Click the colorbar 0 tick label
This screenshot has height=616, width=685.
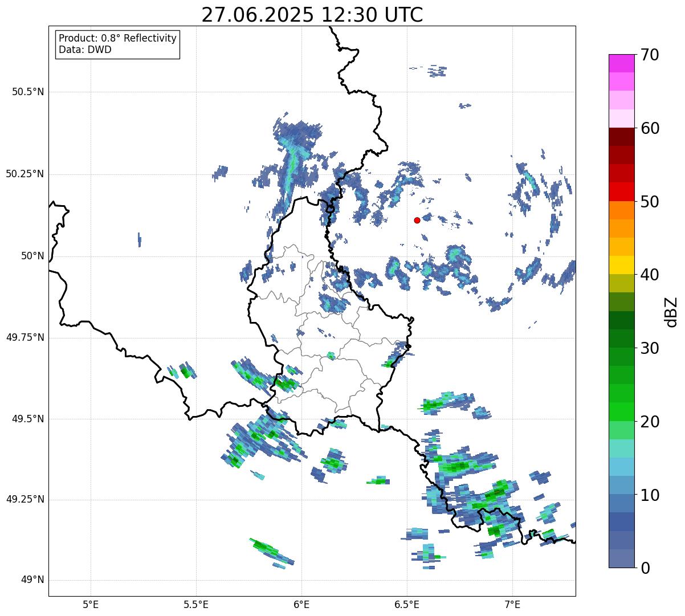point(645,568)
